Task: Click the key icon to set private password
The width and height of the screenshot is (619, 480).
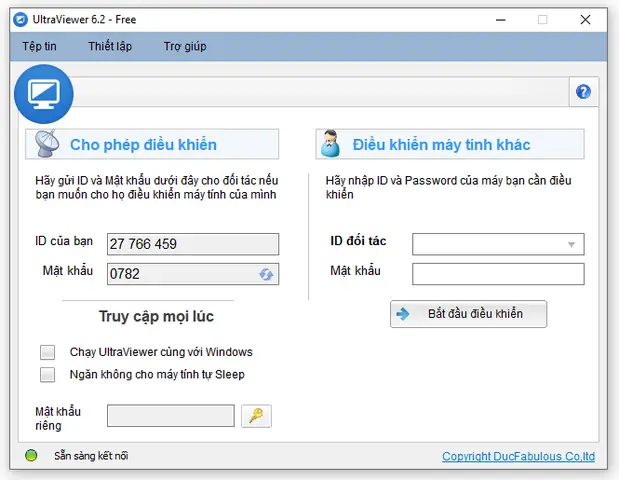Action: [256, 416]
